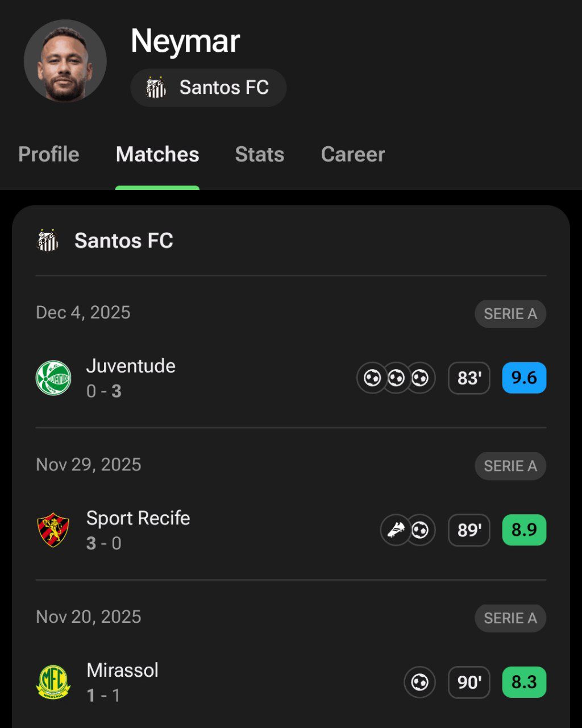The image size is (582, 728).
Task: Tap the Santos FC crest in matches card
Action: (x=48, y=241)
